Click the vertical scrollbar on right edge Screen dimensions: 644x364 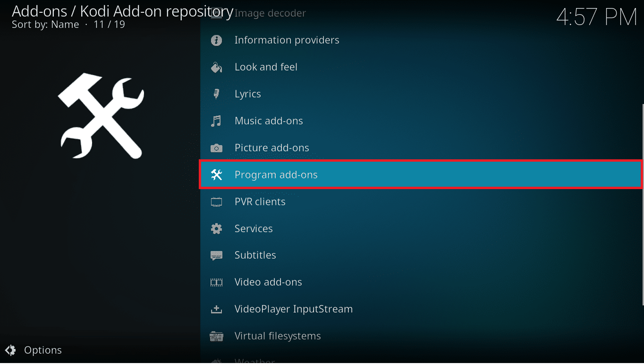click(x=642, y=203)
